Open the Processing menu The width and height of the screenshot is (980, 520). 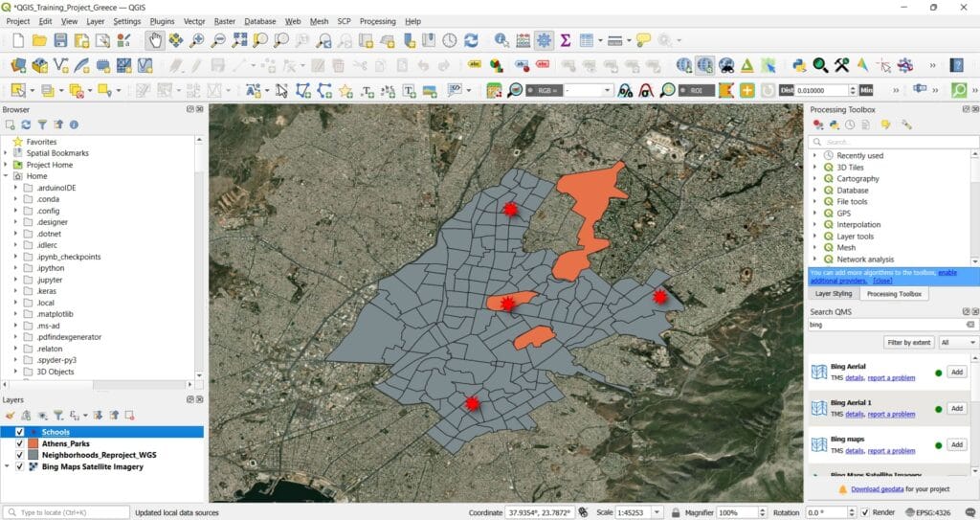point(377,21)
